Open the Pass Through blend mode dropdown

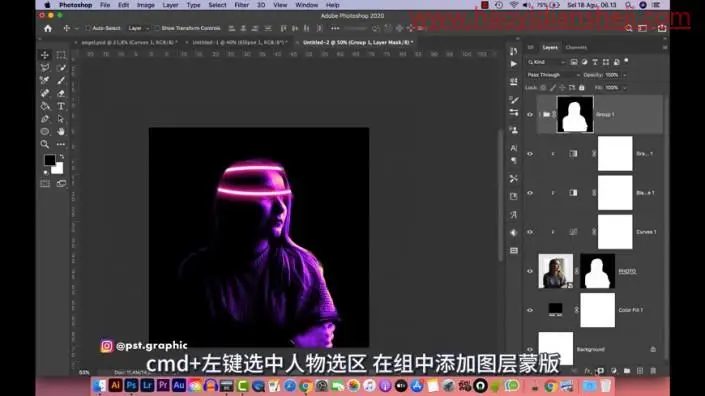click(x=553, y=75)
